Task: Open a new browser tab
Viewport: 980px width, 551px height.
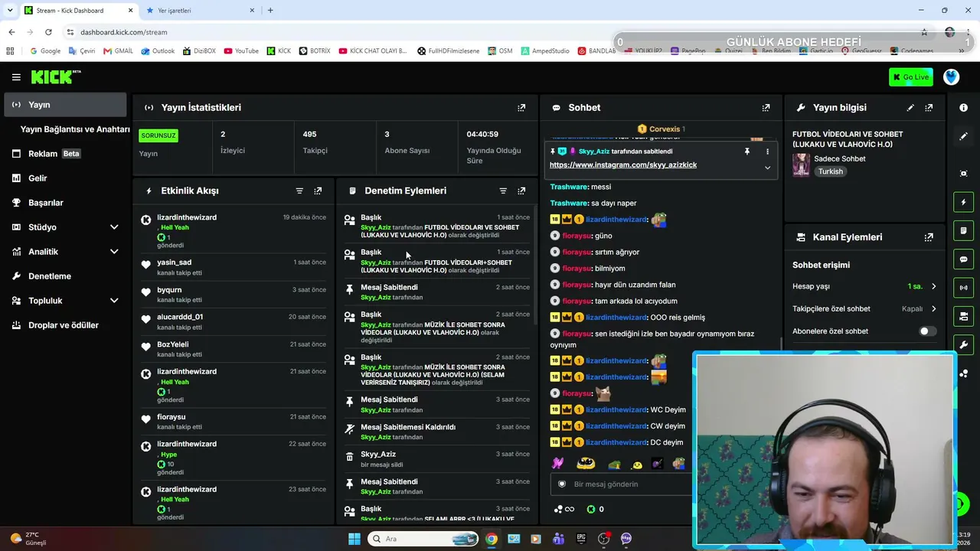Action: [270, 11]
